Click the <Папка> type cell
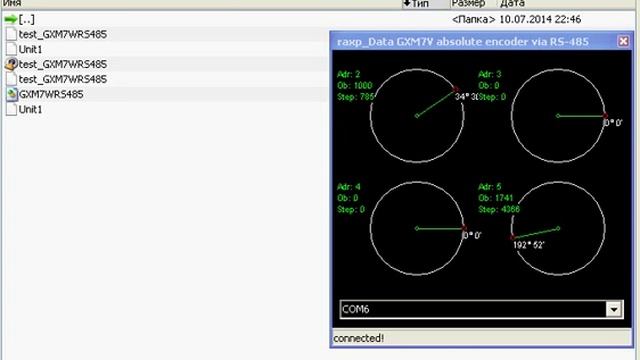 point(473,19)
